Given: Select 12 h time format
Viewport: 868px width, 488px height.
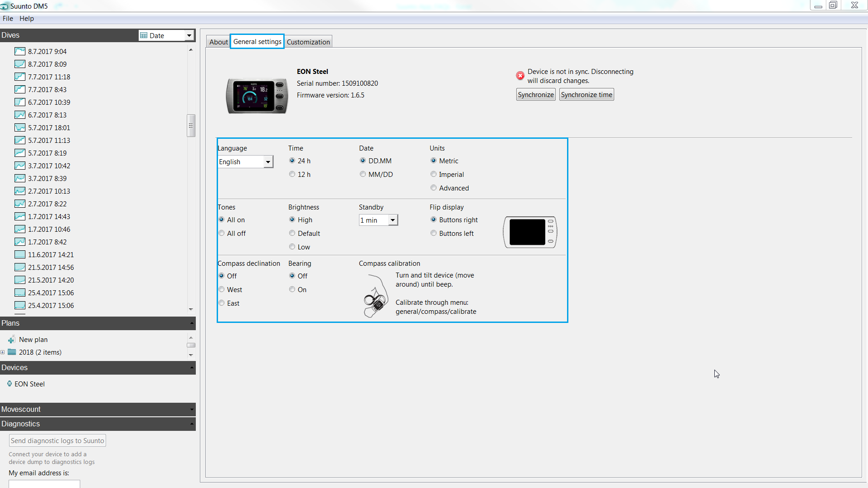Looking at the screenshot, I should click(x=292, y=174).
